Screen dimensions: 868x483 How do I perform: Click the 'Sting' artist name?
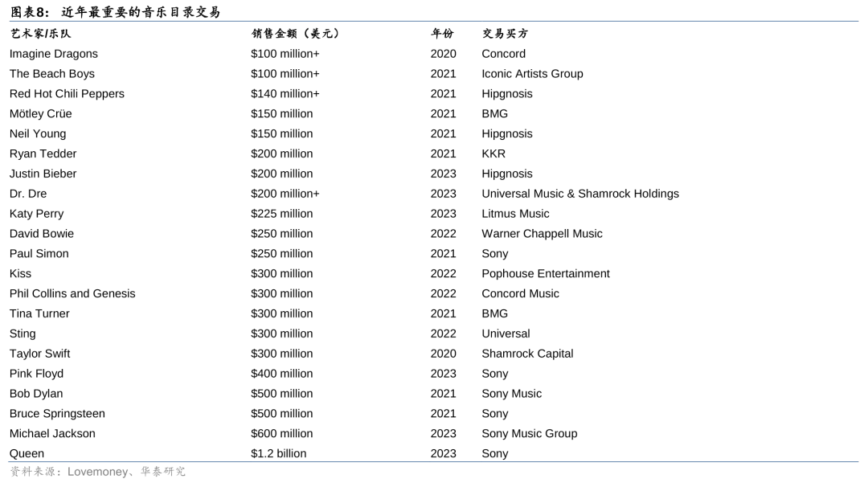(x=23, y=334)
